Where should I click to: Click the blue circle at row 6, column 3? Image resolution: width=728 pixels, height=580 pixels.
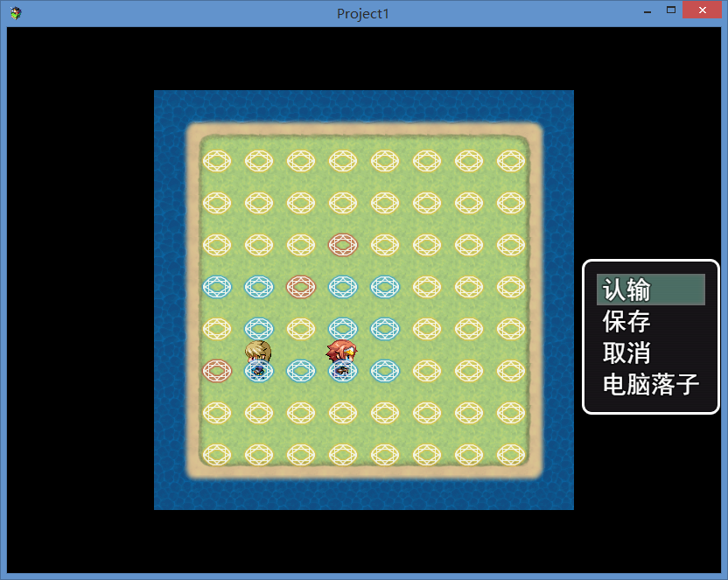(301, 371)
